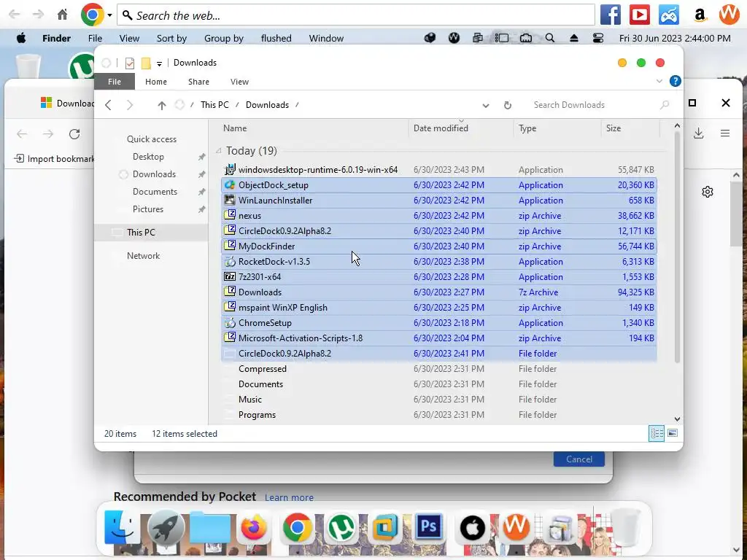This screenshot has width=747, height=560.
Task: Open the Window menu
Action: click(326, 38)
